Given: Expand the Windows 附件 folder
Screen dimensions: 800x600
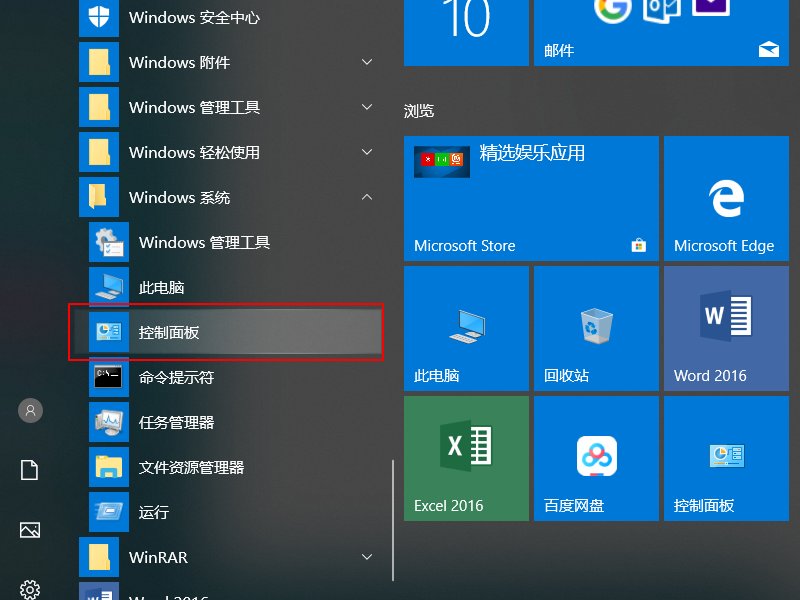Looking at the screenshot, I should click(367, 63).
